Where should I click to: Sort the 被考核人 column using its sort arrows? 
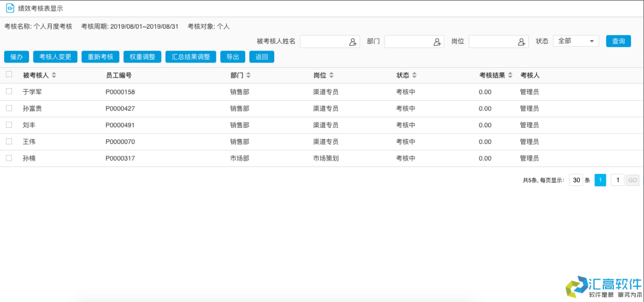point(54,75)
